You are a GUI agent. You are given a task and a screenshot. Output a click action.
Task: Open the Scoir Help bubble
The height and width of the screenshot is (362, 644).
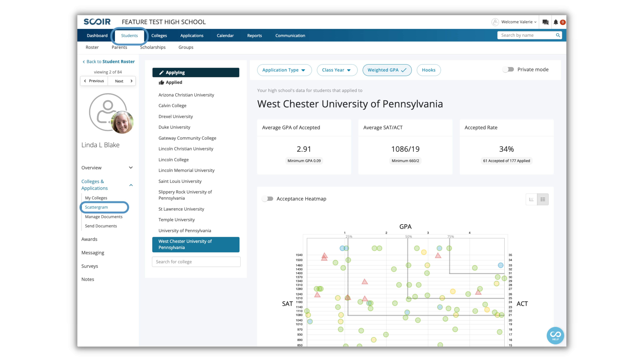pyautogui.click(x=555, y=335)
